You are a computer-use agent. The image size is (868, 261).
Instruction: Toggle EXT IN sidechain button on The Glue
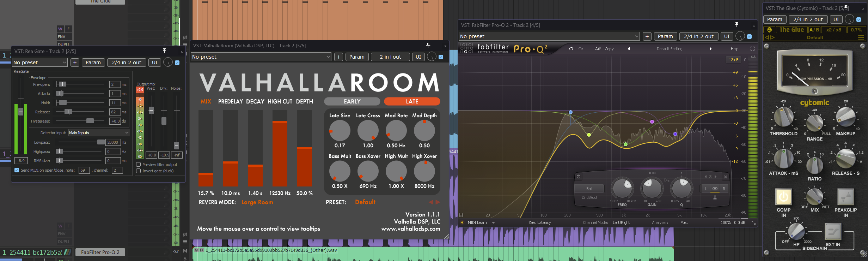click(833, 232)
